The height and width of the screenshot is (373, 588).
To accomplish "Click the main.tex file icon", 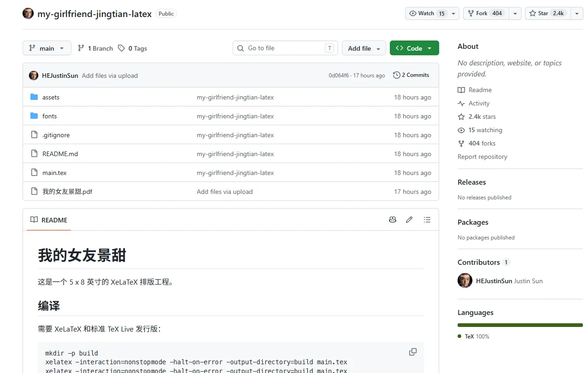I will click(34, 173).
